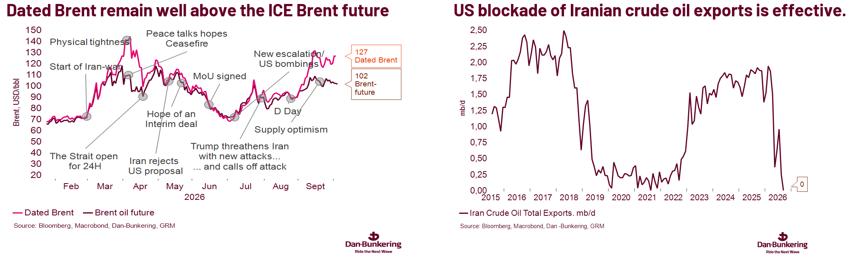Screen dimensions: 868x258
Task: Click the Start of Iran-war annotation label
Action: [85, 66]
